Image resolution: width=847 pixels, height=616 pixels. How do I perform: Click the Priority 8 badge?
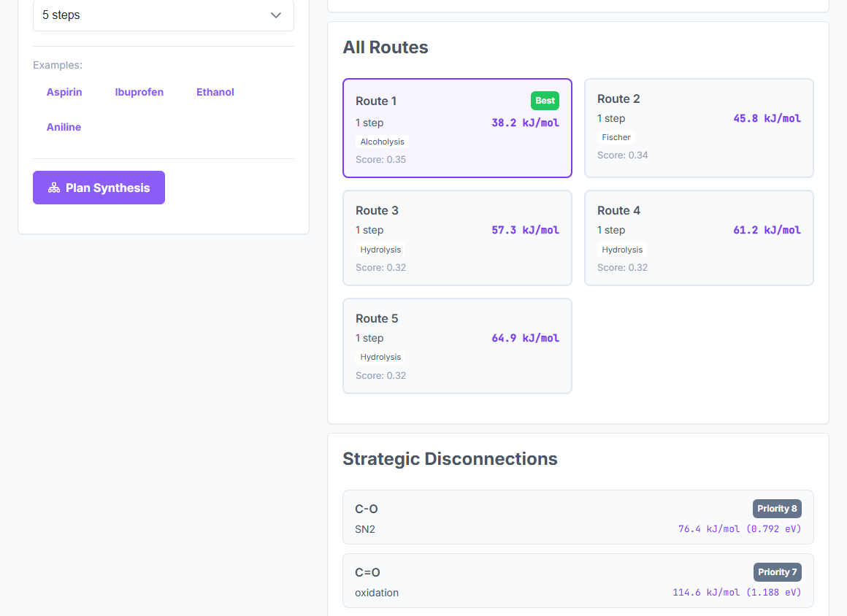(778, 509)
